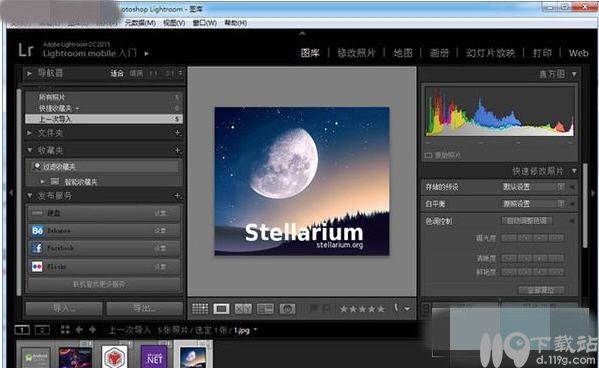Switch to Loupe view in the toolbar
The height and width of the screenshot is (368, 599).
(x=221, y=308)
